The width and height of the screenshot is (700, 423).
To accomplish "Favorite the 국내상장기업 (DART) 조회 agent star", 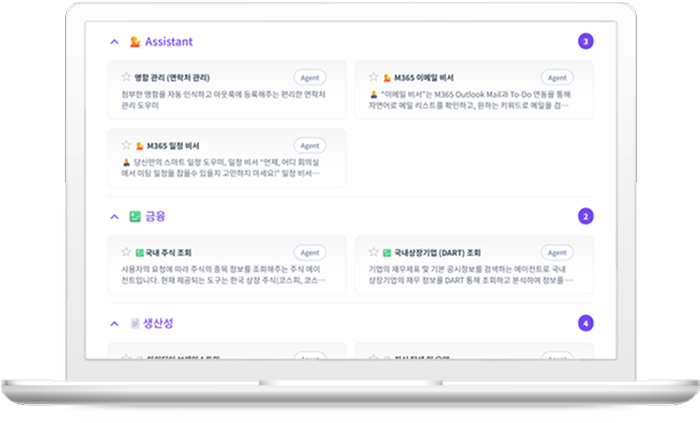I will [373, 252].
